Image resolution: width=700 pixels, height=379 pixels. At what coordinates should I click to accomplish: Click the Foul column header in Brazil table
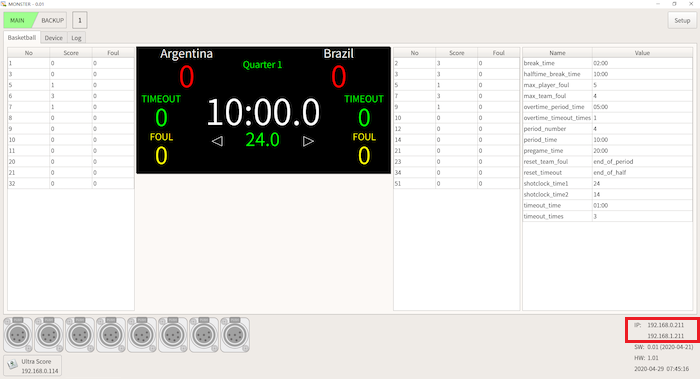(x=499, y=53)
